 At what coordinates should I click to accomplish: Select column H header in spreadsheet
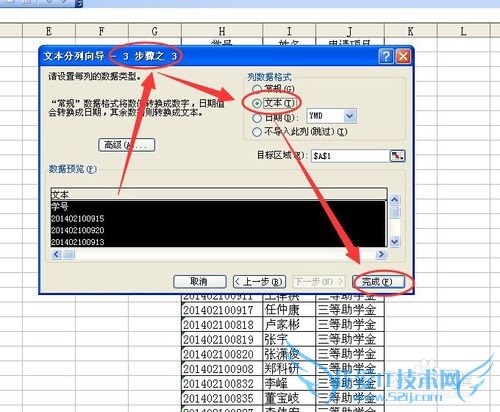tap(222, 31)
